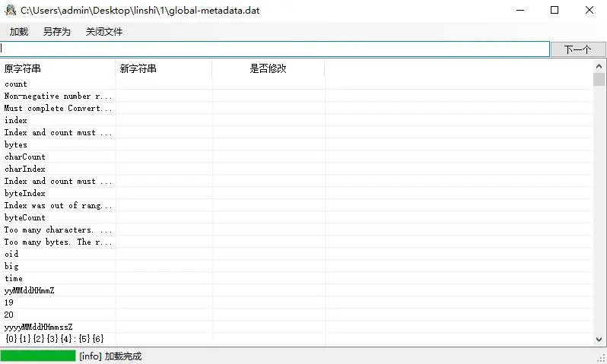Select the 'Index was out of rang...' row

(296, 205)
